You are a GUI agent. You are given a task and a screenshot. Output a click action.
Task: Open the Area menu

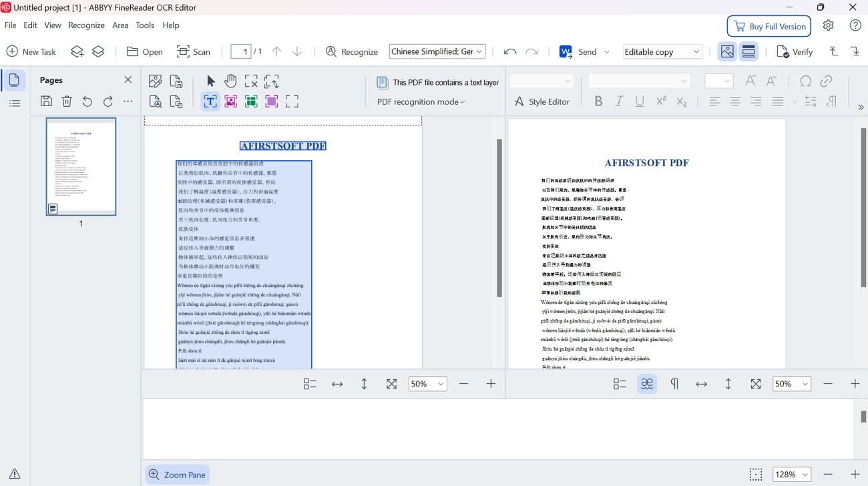pyautogui.click(x=120, y=25)
